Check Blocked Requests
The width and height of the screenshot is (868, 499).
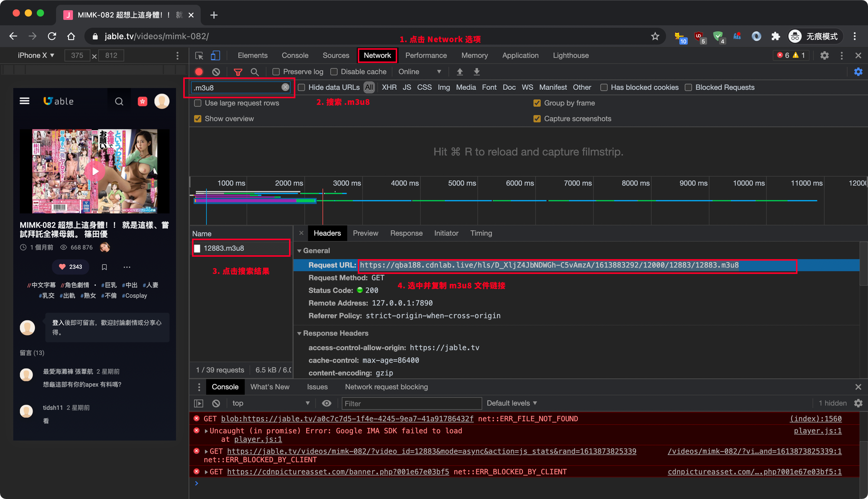tap(688, 87)
